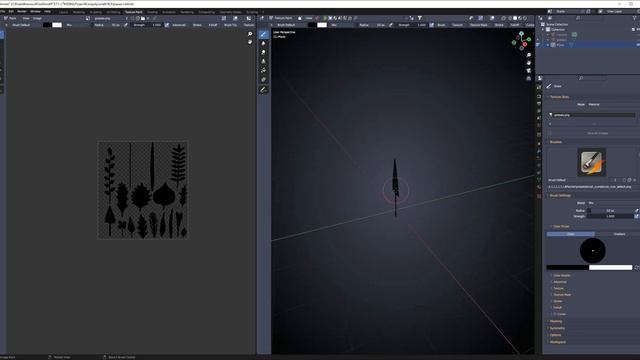Click the white secondary color swatch in Properties

[611, 267]
